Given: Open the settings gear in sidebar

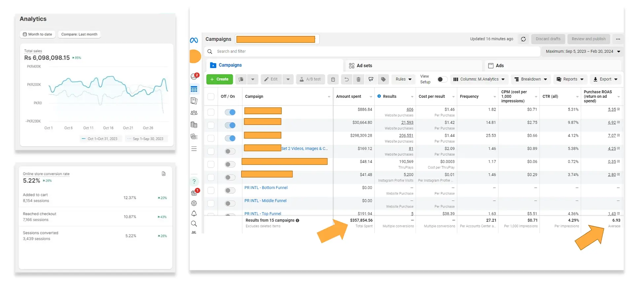Looking at the screenshot, I should click(194, 203).
